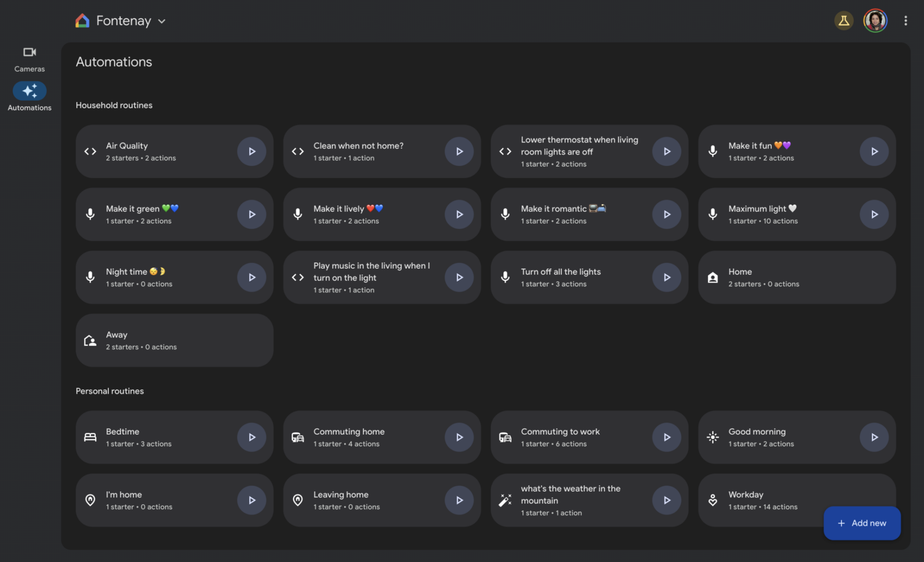Run the Leaving home routine
Screen dimensions: 924x562
pyautogui.click(x=459, y=500)
